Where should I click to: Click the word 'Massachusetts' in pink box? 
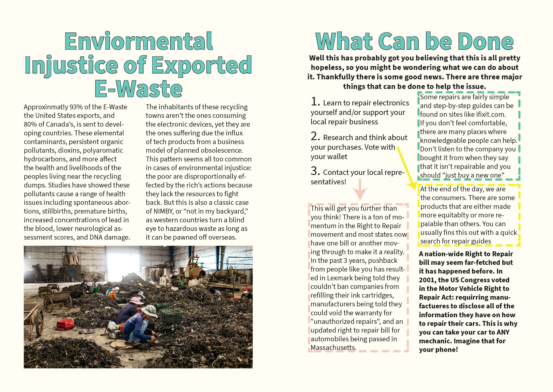[x=333, y=348]
